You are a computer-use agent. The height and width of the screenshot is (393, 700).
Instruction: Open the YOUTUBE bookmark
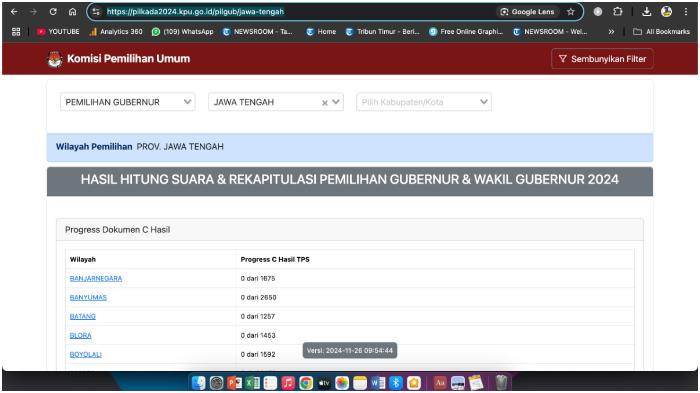click(58, 32)
